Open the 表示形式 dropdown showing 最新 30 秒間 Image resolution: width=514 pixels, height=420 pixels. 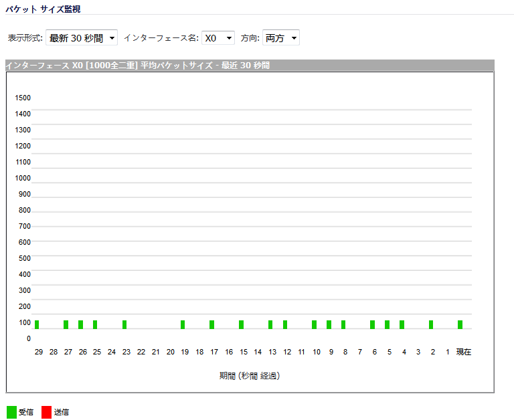pyautogui.click(x=81, y=38)
